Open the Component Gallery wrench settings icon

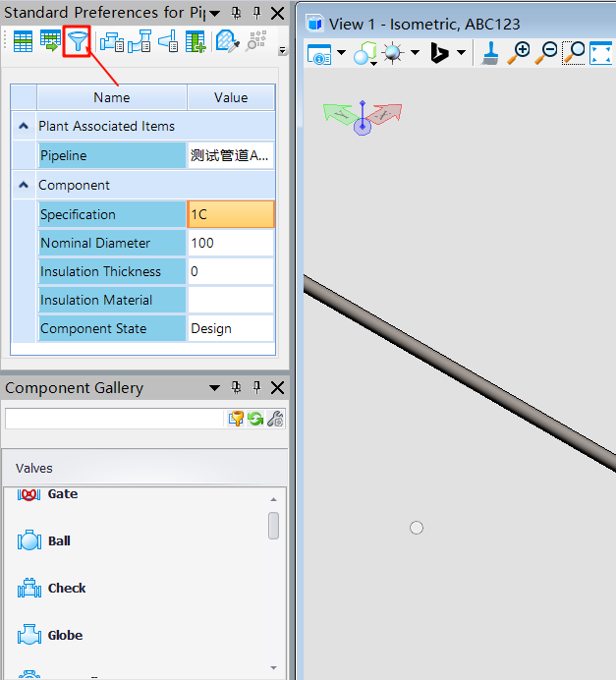pos(275,419)
